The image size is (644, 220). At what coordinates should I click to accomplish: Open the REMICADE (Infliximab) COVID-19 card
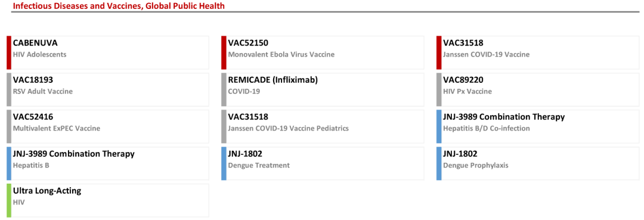tap(323, 89)
